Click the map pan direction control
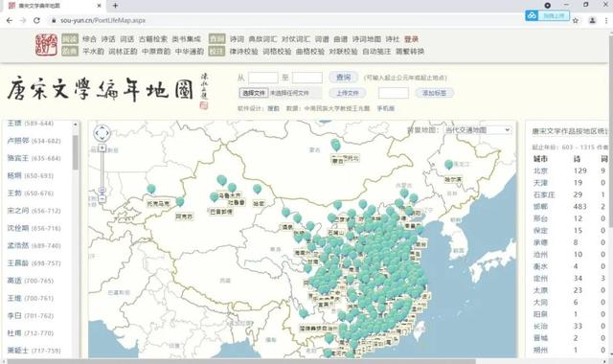The width and height of the screenshot is (613, 364). pyautogui.click(x=102, y=133)
